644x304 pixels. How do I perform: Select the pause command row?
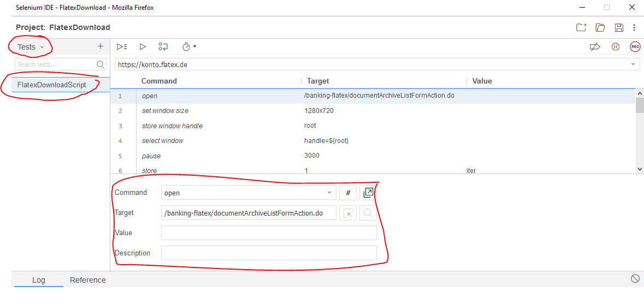[x=373, y=156]
